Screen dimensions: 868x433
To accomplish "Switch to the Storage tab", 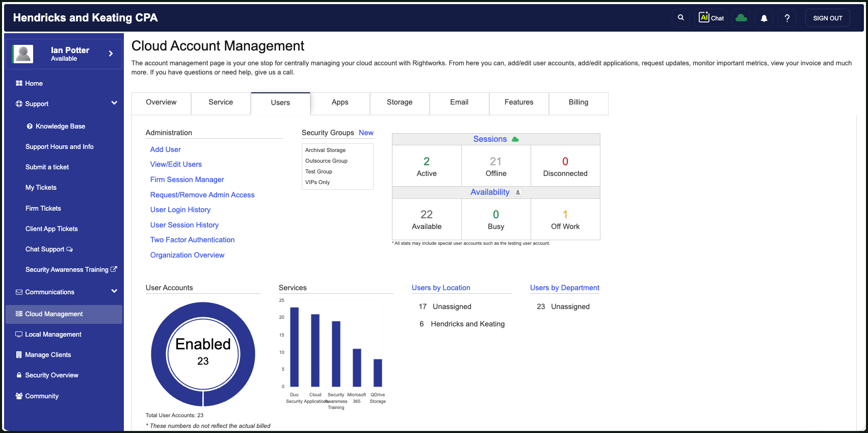I will click(400, 102).
